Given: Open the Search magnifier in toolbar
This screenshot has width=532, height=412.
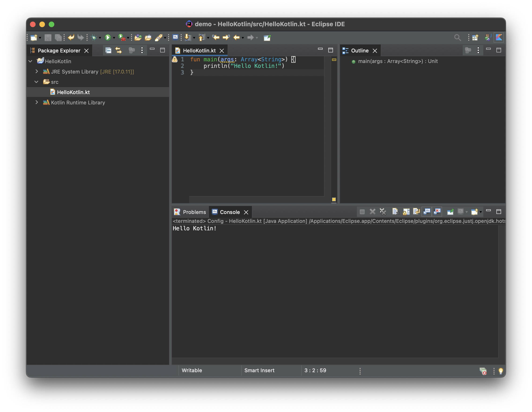Looking at the screenshot, I should 457,37.
